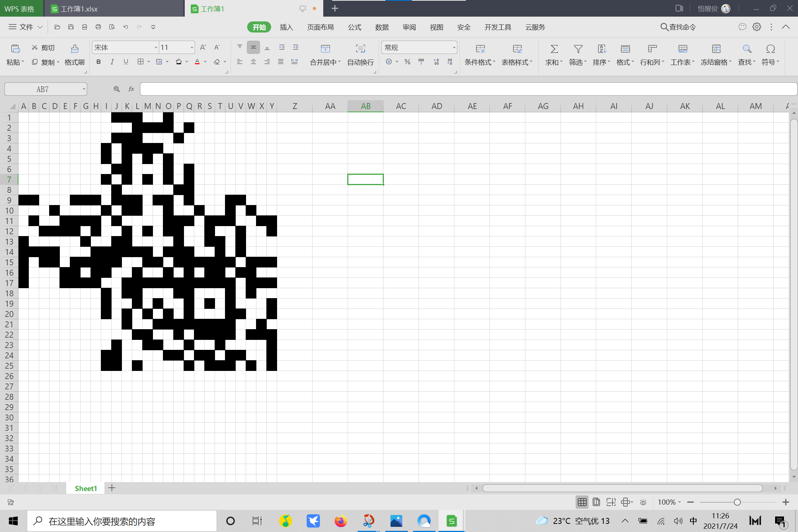Click the Filter (筛选) funnel icon
Viewport: 798px width, 532px height.
578,49
